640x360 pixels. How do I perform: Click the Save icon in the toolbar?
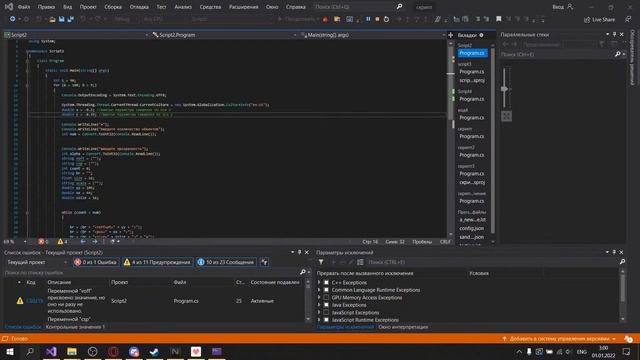coord(62,19)
